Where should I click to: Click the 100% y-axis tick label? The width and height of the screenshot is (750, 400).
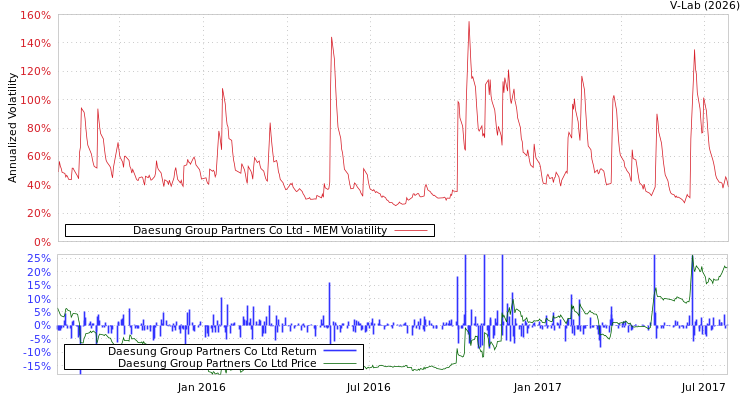pyautogui.click(x=35, y=101)
